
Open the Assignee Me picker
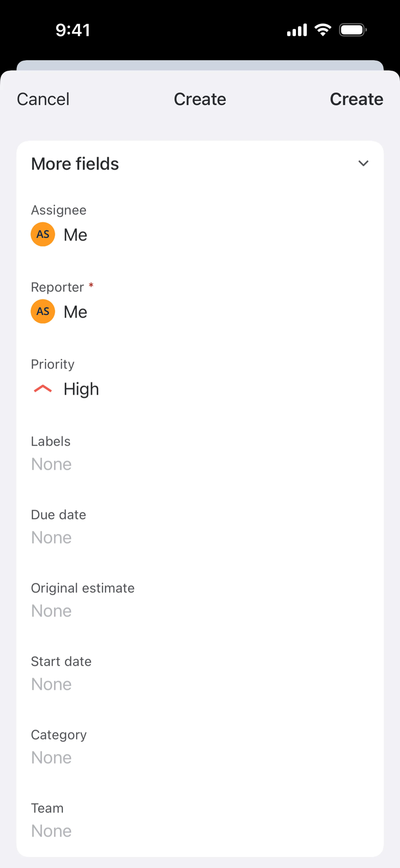pos(75,235)
